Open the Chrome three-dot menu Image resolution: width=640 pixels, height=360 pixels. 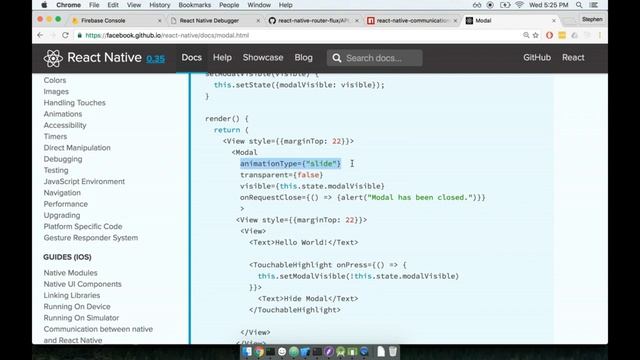[x=600, y=36]
